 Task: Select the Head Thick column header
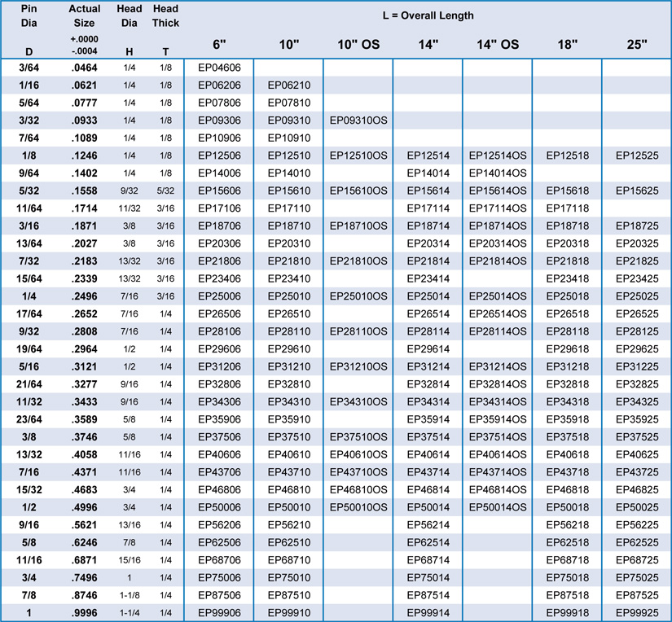click(165, 16)
